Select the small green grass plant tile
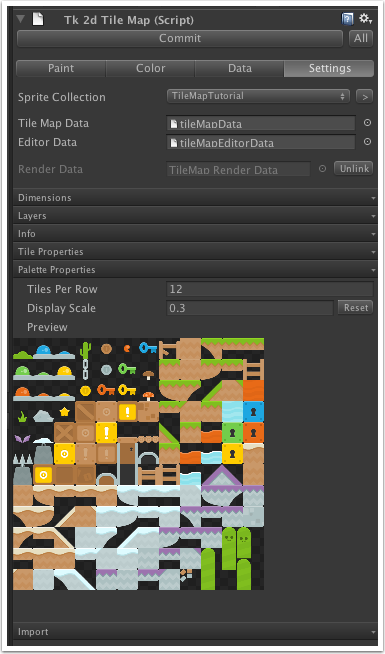Screen dimensions: 385x654 point(23,416)
